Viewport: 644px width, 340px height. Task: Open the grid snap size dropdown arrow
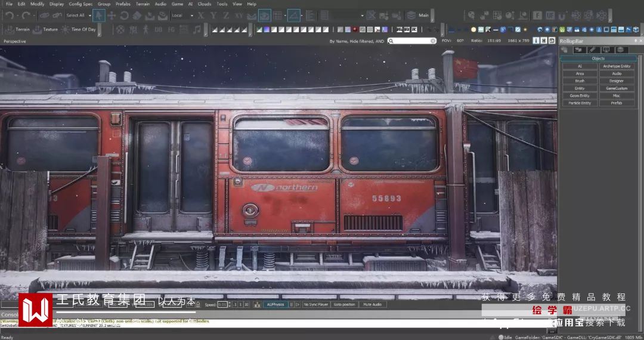pyautogui.click(x=285, y=16)
